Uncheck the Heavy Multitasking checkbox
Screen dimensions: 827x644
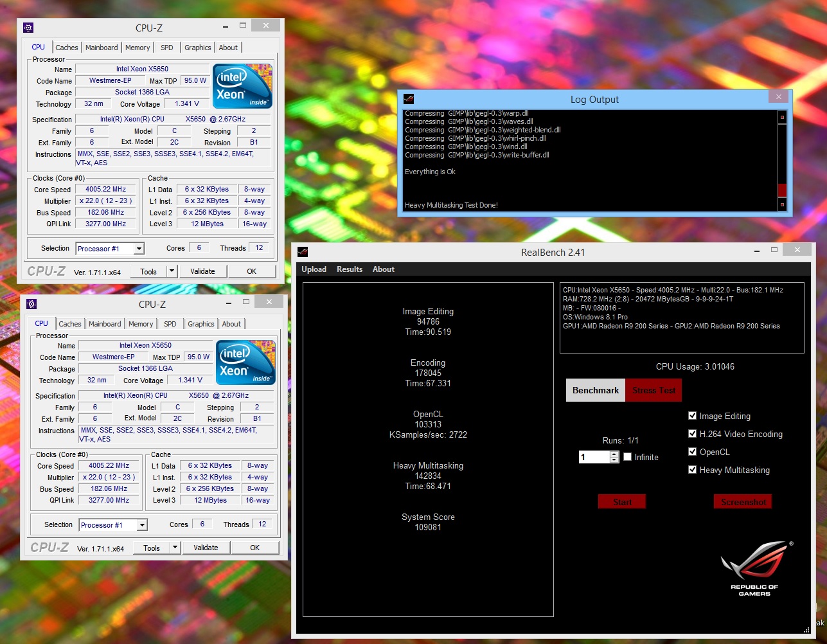click(x=692, y=470)
